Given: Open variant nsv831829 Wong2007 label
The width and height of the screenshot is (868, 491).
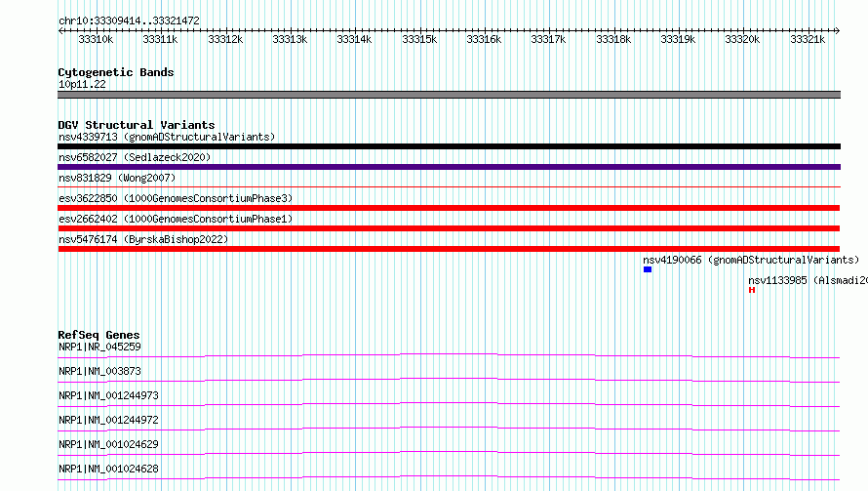Looking at the screenshot, I should 117,178.
